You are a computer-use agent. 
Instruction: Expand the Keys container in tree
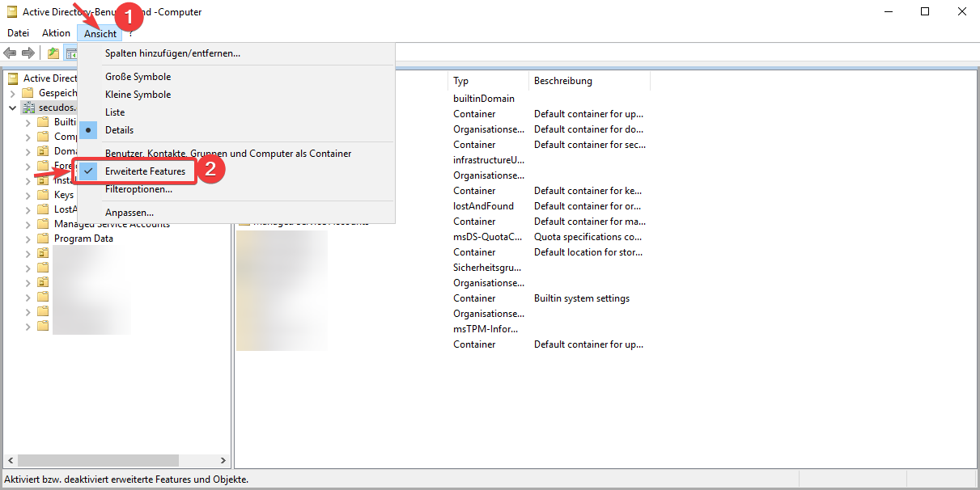pos(28,195)
